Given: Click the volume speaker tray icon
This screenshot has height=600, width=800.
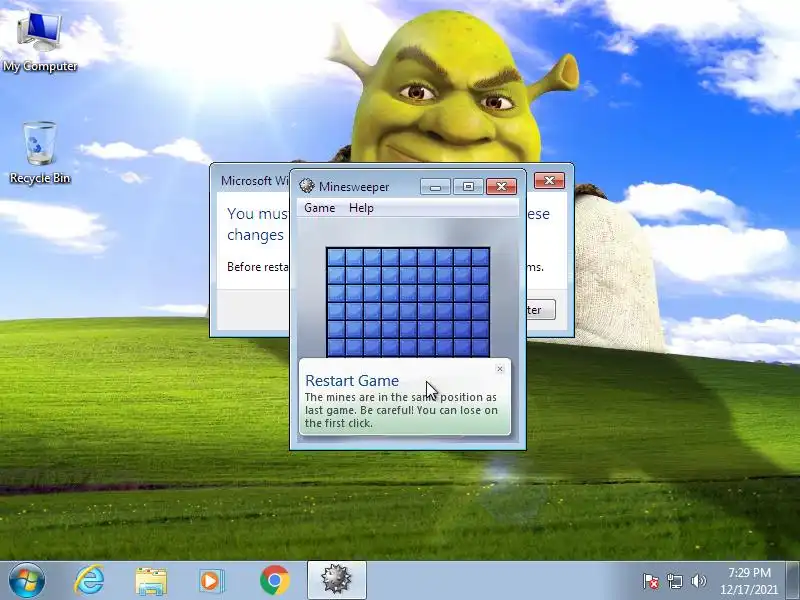Looking at the screenshot, I should click(698, 581).
